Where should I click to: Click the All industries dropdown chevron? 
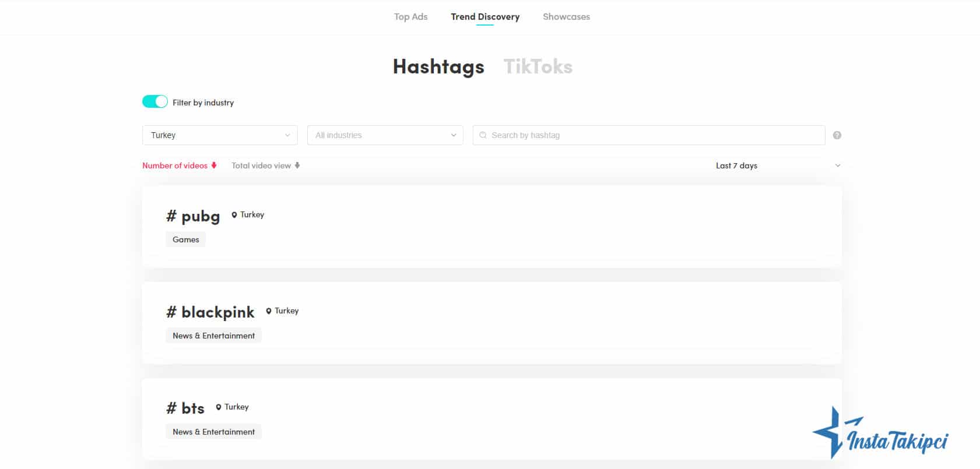[x=454, y=135]
